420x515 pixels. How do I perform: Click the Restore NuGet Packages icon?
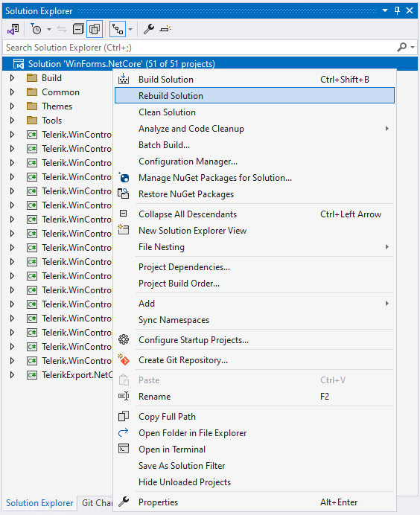tap(124, 193)
